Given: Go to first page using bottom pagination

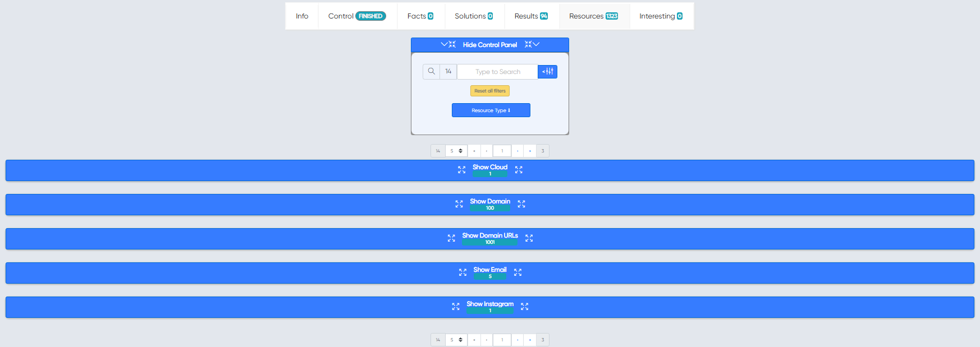Looking at the screenshot, I should coord(474,340).
